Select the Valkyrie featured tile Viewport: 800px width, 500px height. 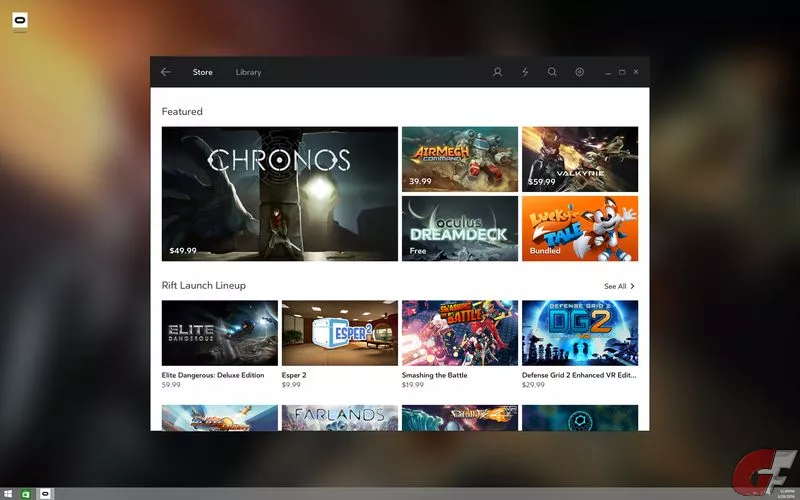[579, 158]
